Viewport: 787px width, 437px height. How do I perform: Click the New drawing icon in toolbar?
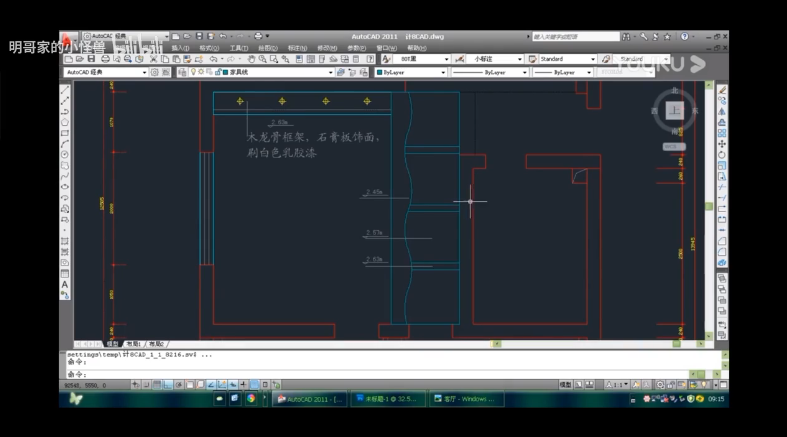click(x=67, y=59)
